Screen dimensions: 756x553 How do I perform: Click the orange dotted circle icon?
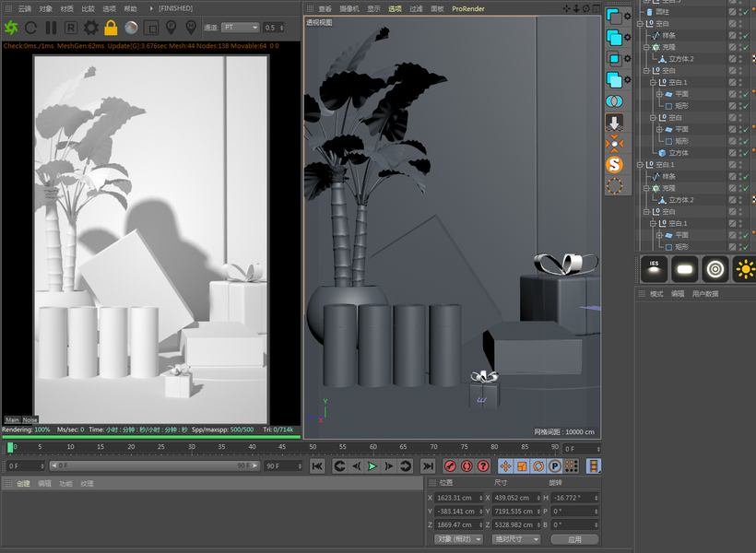[x=614, y=186]
